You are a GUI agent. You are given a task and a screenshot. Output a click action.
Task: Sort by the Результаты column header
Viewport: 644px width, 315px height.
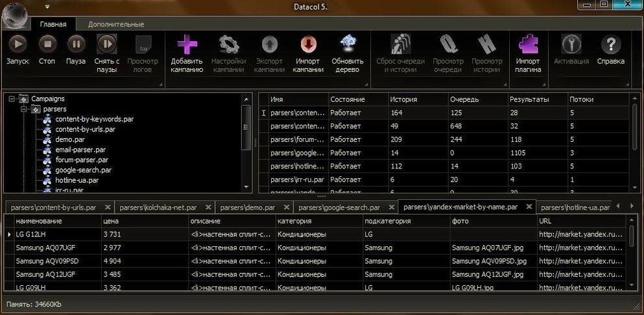click(x=529, y=100)
